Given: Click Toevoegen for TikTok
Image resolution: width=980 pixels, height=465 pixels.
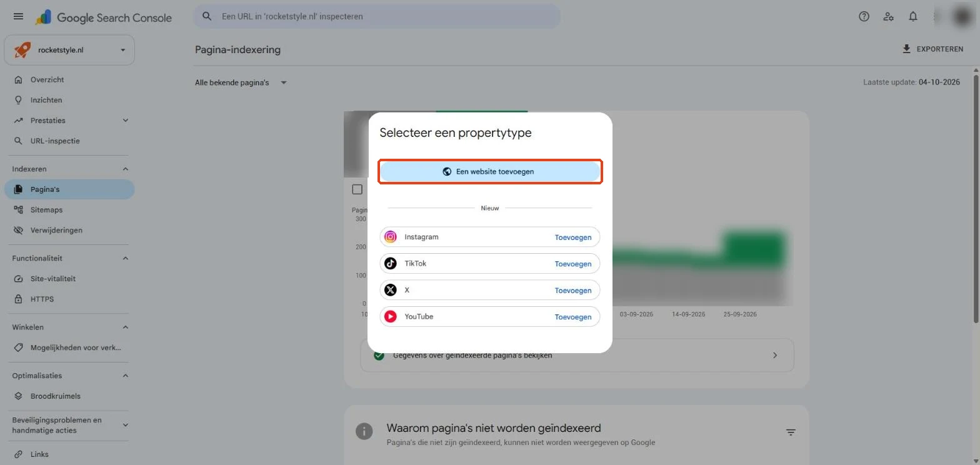Looking at the screenshot, I should 573,264.
